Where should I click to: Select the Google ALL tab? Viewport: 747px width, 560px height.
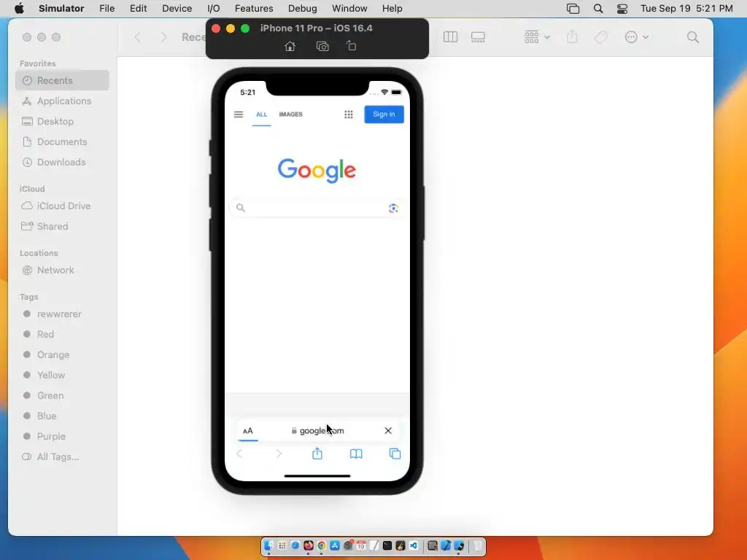pos(262,114)
